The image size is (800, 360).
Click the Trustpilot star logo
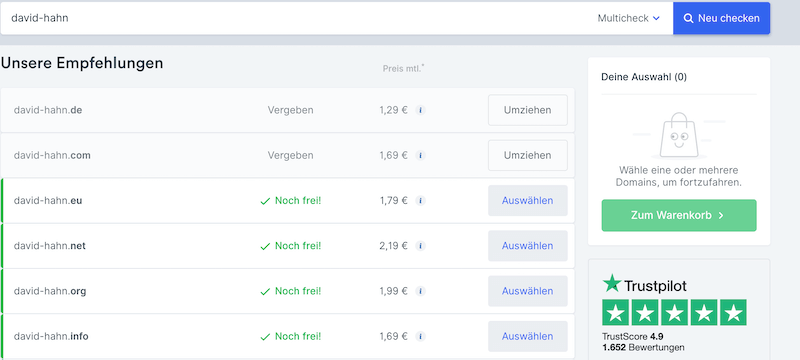[612, 284]
